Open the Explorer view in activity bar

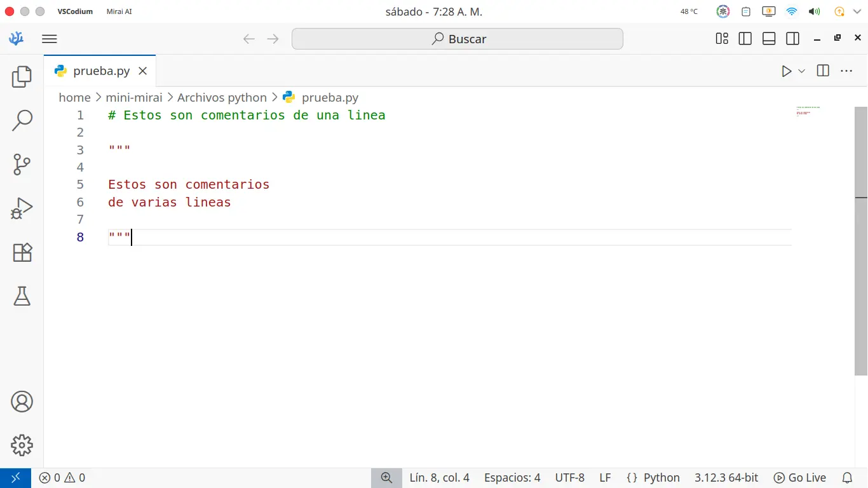pyautogui.click(x=22, y=77)
